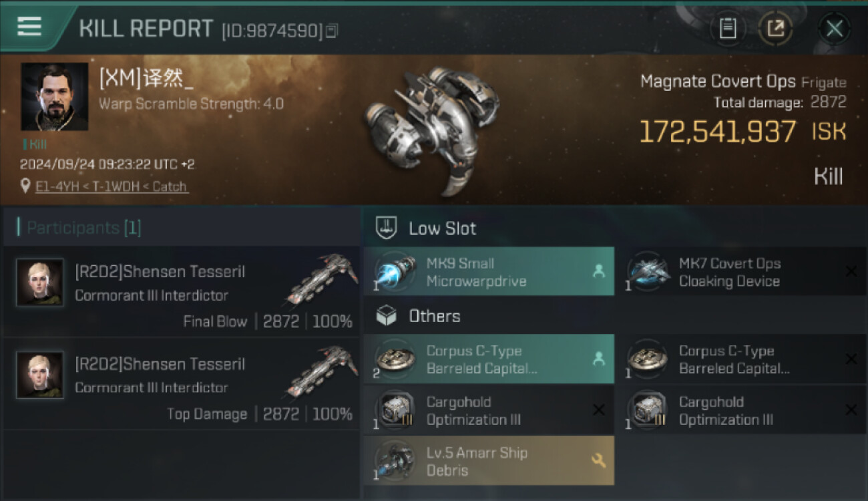Open Shensen Tesseril's Final Blow entry

point(180,292)
